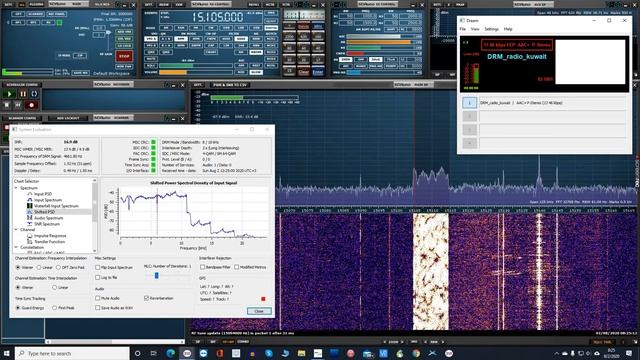The width and height of the screenshot is (640, 360).
Task: Enable Flip Input Spectrum checkbox
Action: [x=98, y=268]
